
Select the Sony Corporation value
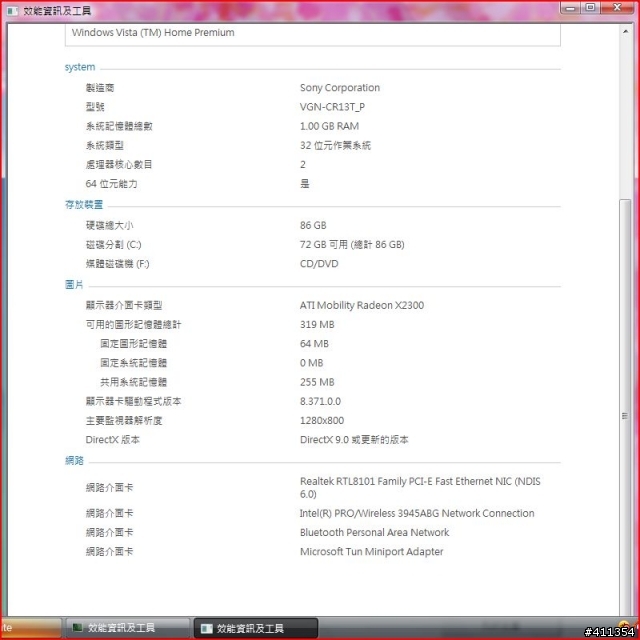[x=340, y=88]
